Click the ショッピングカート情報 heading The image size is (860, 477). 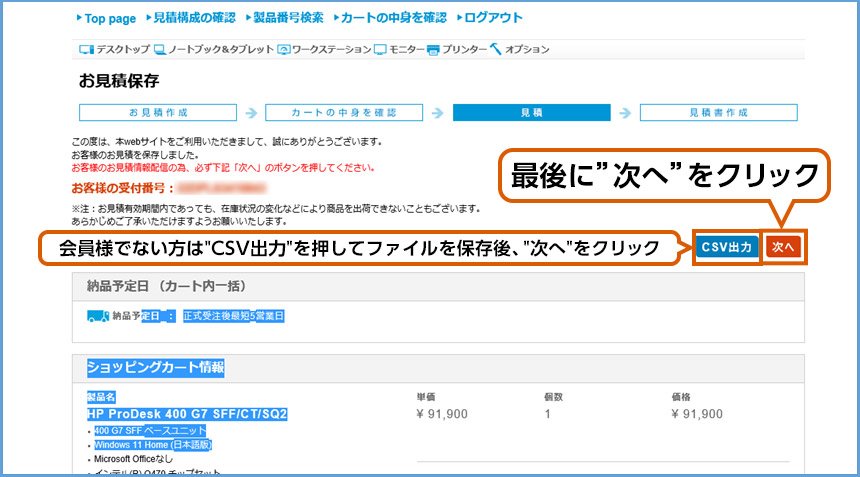(x=156, y=367)
